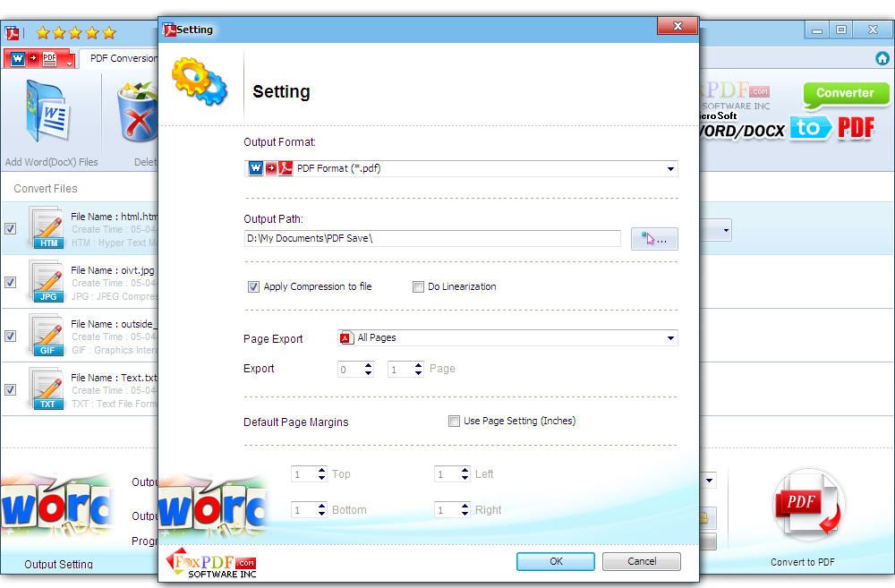Click the Output Path text field
This screenshot has width=895, height=588.
pos(432,239)
